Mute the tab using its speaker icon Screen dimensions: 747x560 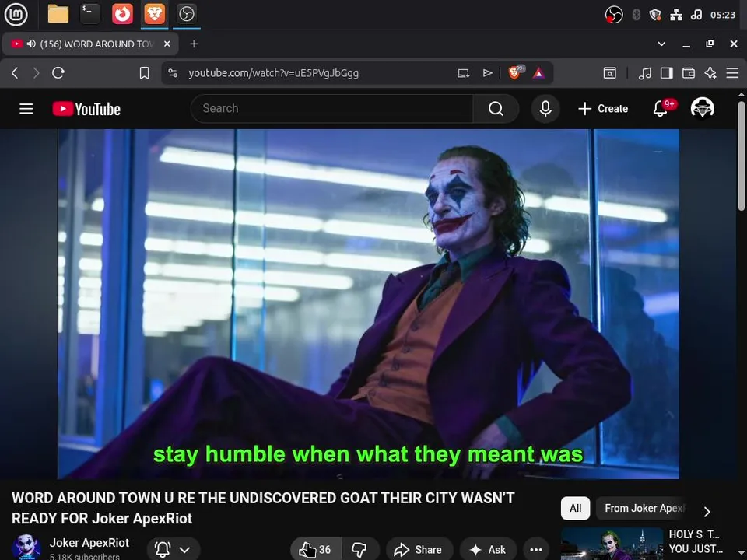coord(31,44)
